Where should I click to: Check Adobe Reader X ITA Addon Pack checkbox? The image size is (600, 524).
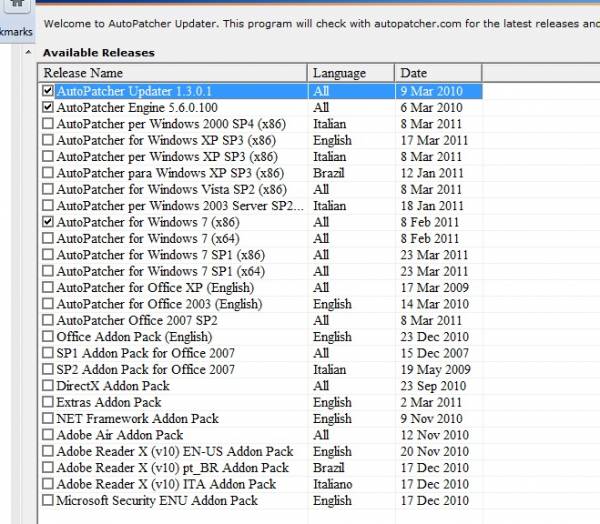coord(47,484)
